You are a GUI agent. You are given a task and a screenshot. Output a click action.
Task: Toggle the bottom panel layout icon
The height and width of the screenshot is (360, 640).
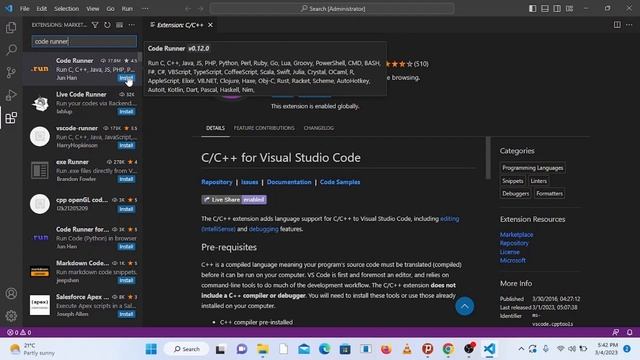(545, 8)
